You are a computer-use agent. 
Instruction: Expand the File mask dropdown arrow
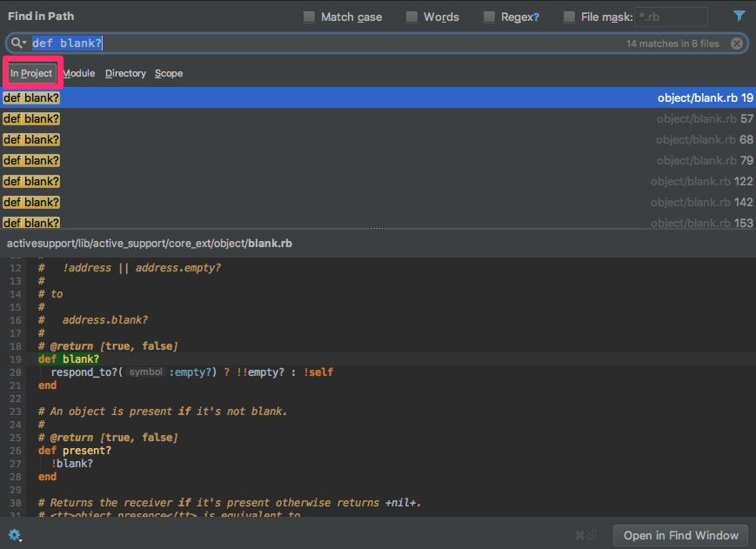point(698,17)
